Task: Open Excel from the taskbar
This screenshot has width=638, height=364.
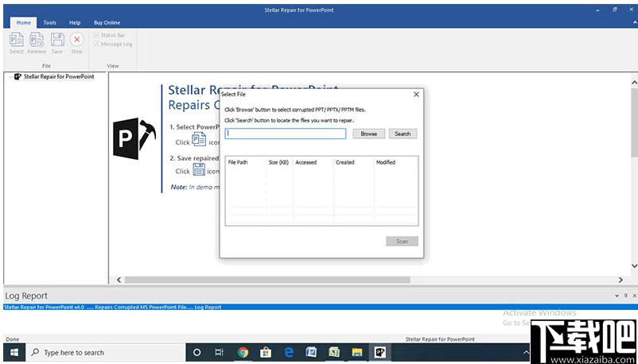Action: tap(334, 353)
